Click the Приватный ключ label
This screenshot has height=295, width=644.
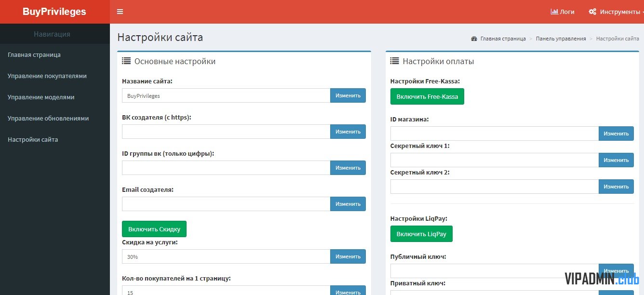point(418,283)
